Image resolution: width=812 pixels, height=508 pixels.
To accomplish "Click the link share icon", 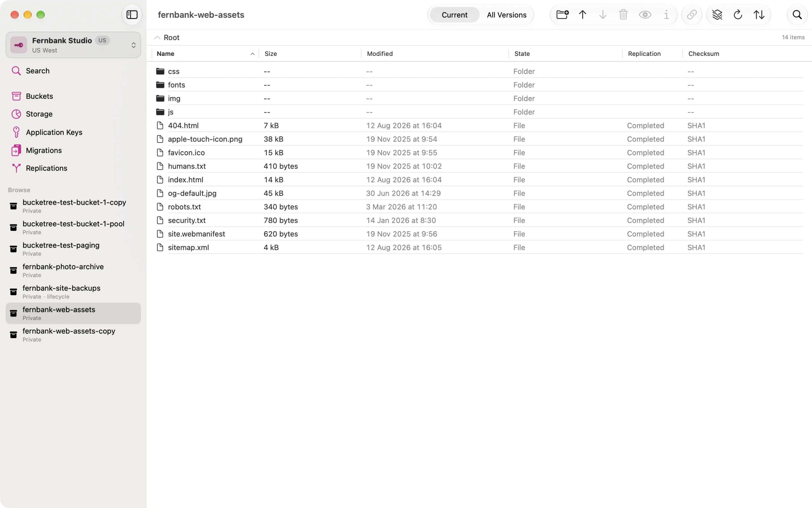I will pyautogui.click(x=692, y=15).
